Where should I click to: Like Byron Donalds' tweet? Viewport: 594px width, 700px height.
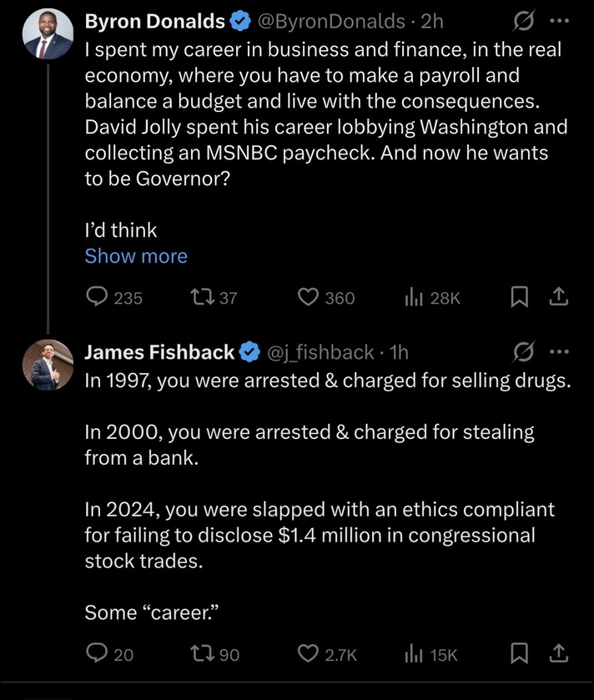pyautogui.click(x=326, y=297)
